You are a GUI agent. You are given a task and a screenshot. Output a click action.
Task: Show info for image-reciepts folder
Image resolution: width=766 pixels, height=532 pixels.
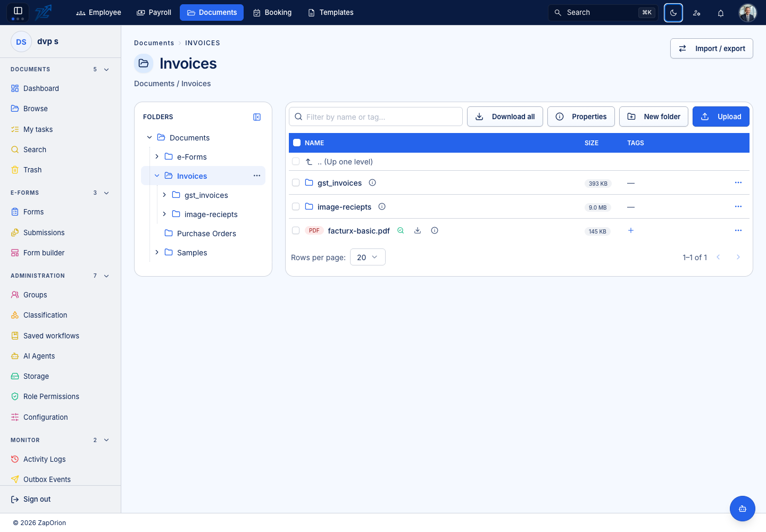pyautogui.click(x=382, y=206)
